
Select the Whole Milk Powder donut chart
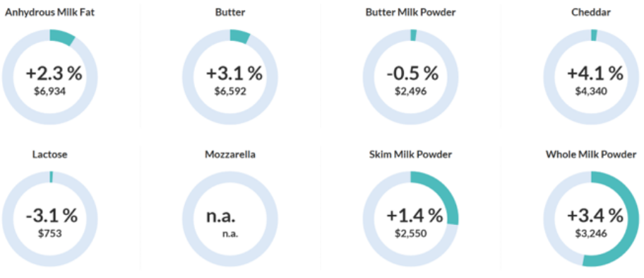(x=591, y=219)
